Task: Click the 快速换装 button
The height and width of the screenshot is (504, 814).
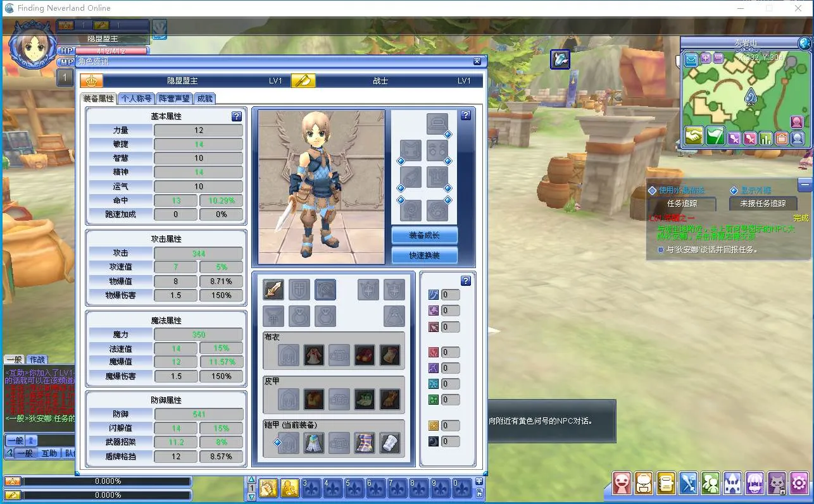Action: click(424, 255)
